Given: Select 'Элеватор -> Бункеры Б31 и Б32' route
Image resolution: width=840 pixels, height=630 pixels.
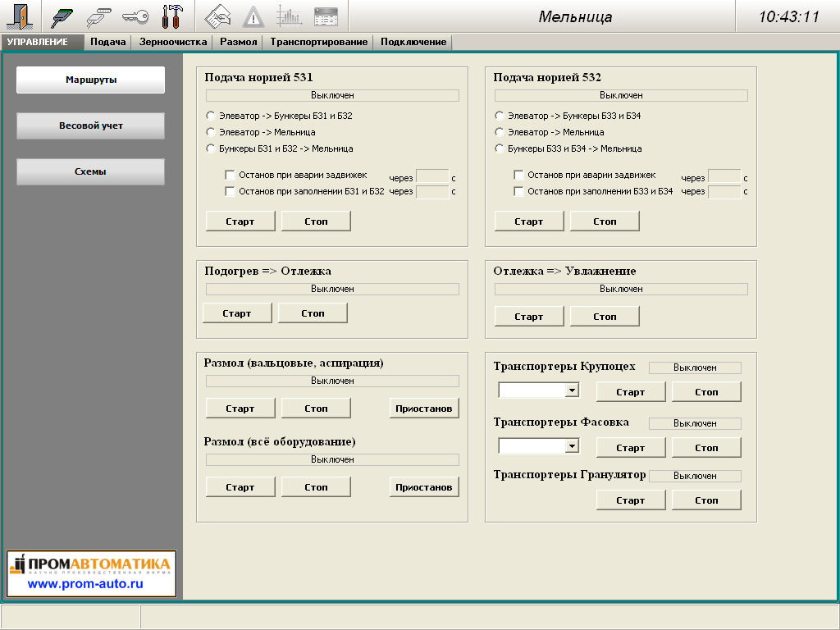Looking at the screenshot, I should (x=211, y=116).
